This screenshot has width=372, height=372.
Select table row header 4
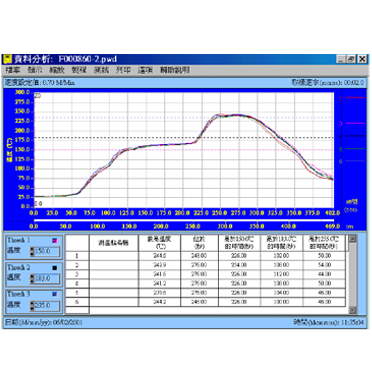pyautogui.click(x=77, y=284)
